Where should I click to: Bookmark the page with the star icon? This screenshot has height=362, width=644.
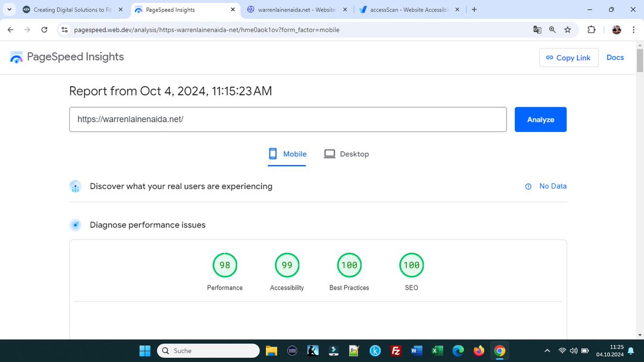pyautogui.click(x=568, y=30)
